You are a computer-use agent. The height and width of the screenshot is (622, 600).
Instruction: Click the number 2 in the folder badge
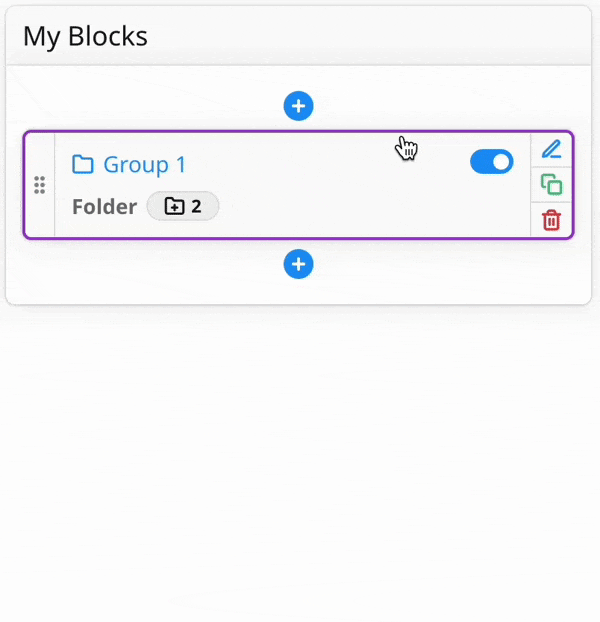pyautogui.click(x=197, y=207)
